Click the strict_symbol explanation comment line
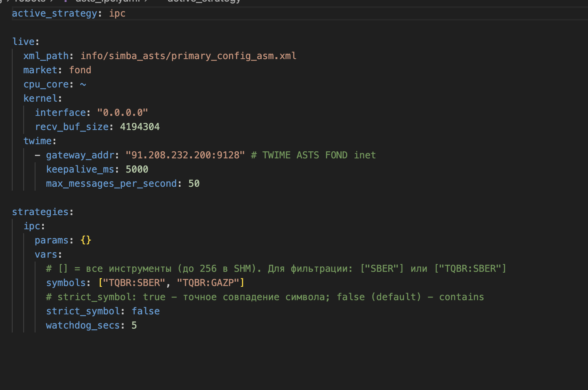The height and width of the screenshot is (390, 588). pos(265,297)
